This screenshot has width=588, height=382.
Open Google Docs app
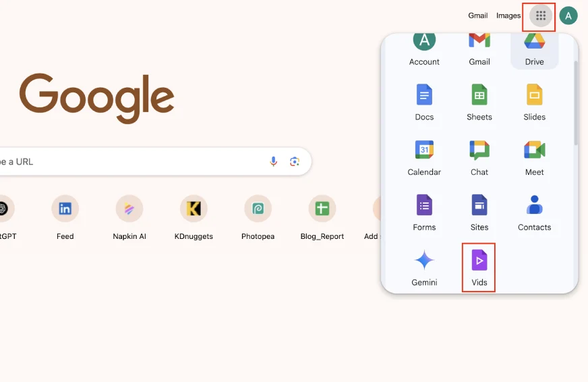click(x=424, y=102)
